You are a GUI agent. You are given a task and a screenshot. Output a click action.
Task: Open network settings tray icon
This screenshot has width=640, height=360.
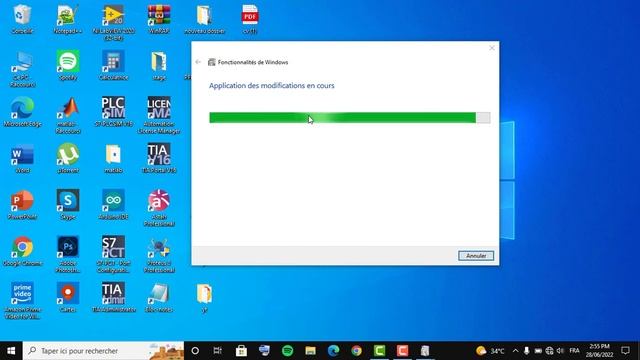[x=549, y=351]
